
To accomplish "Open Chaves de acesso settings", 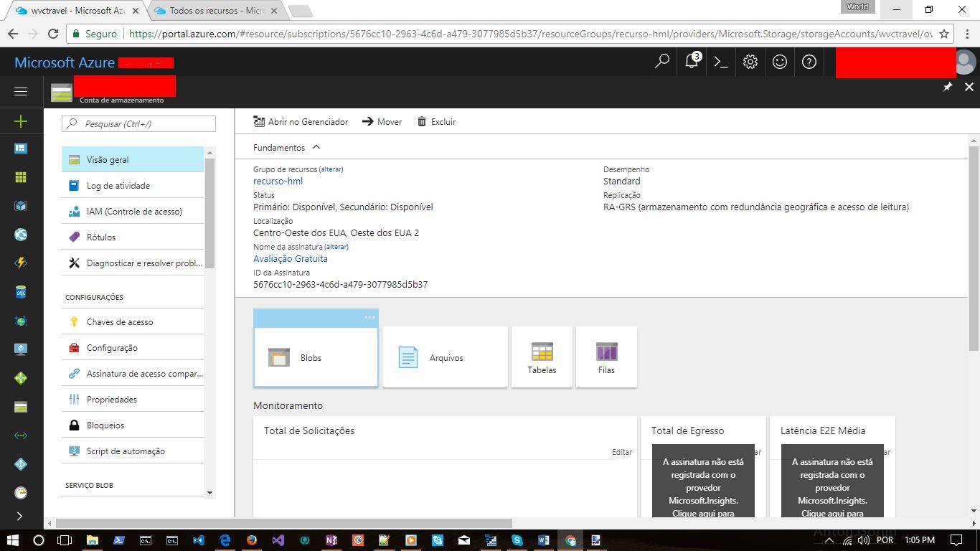I will pyautogui.click(x=133, y=321).
